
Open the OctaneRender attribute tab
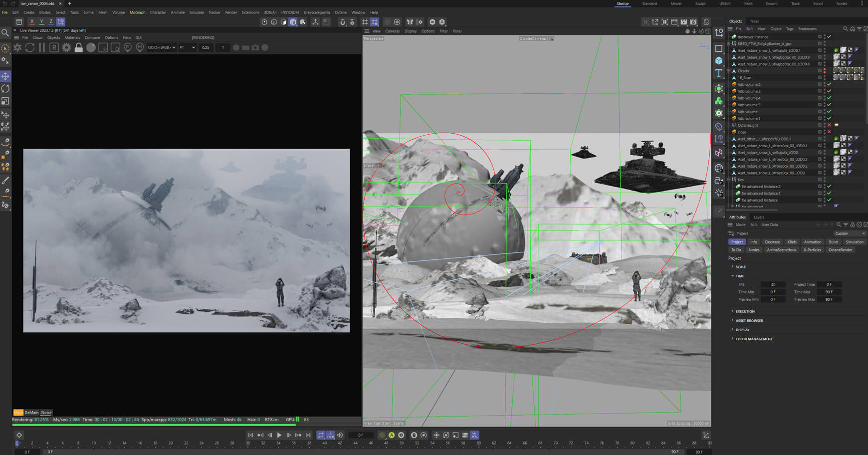[841, 250]
